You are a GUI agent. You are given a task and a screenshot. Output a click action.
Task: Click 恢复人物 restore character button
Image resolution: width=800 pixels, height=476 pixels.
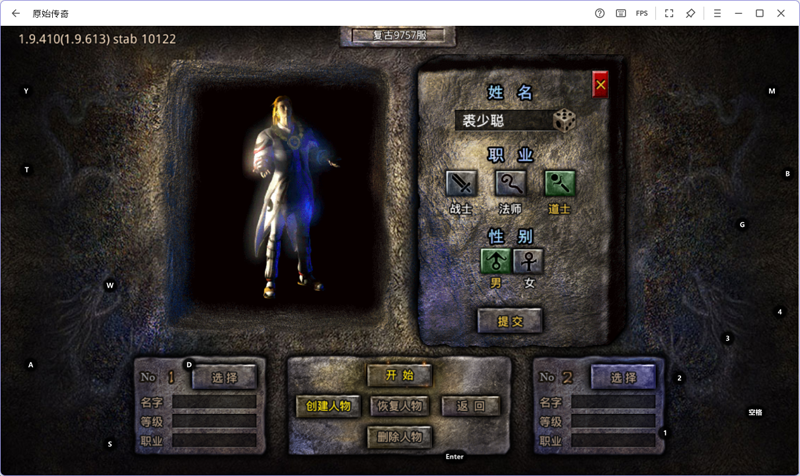[399, 406]
